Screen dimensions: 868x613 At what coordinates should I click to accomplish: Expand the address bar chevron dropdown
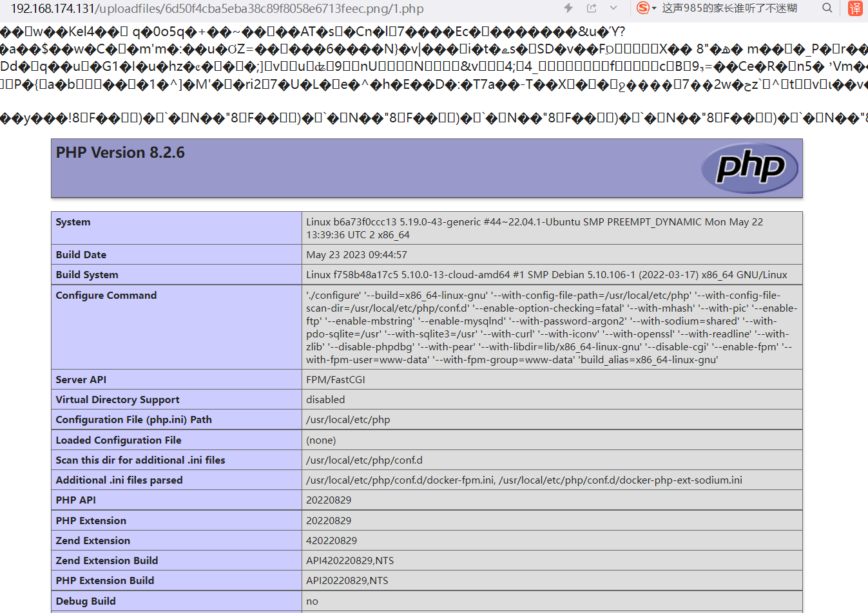[x=613, y=8]
